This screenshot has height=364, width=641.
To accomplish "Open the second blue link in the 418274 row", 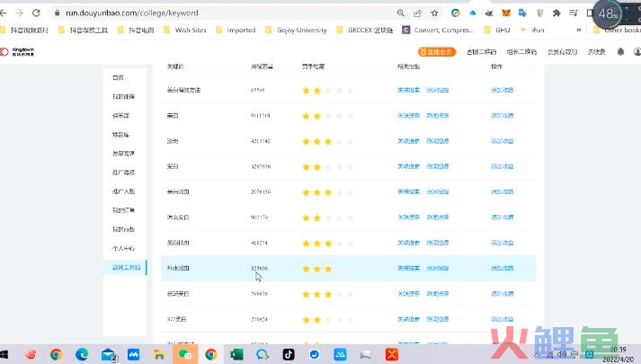I will click(438, 243).
